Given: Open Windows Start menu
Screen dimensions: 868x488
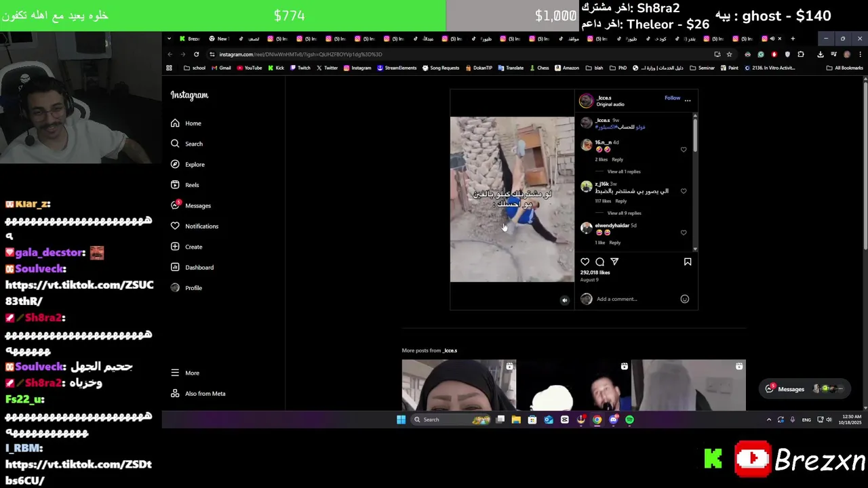Looking at the screenshot, I should tap(401, 420).
